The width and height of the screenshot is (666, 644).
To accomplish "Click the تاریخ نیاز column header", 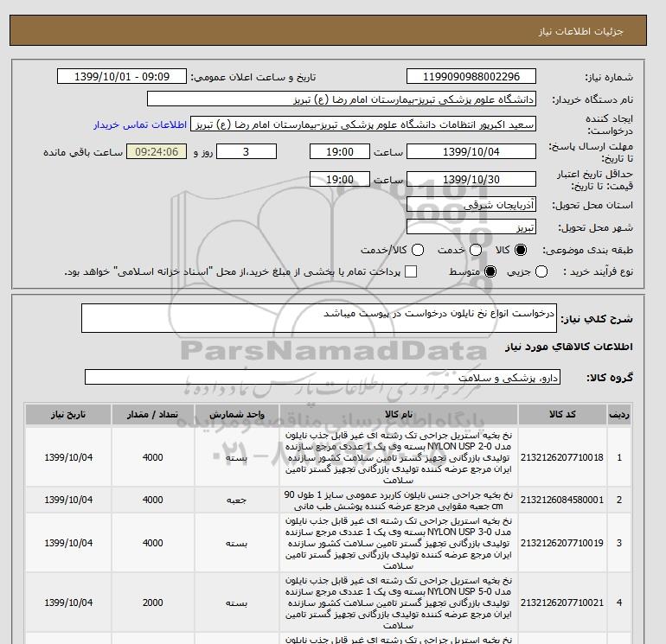I will tap(68, 414).
